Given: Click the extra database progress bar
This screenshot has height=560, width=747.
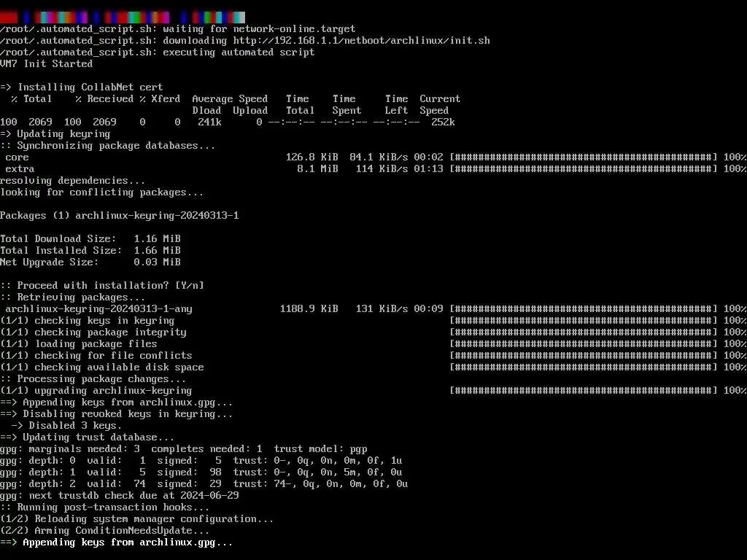Looking at the screenshot, I should tap(584, 169).
